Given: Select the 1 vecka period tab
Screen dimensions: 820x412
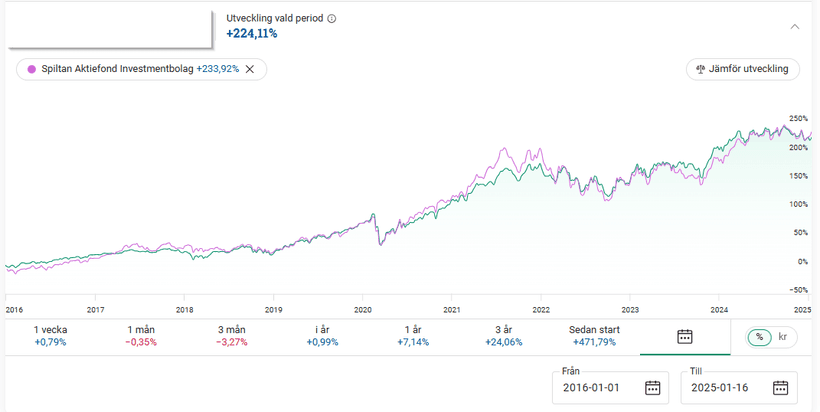Looking at the screenshot, I should pos(51,336).
